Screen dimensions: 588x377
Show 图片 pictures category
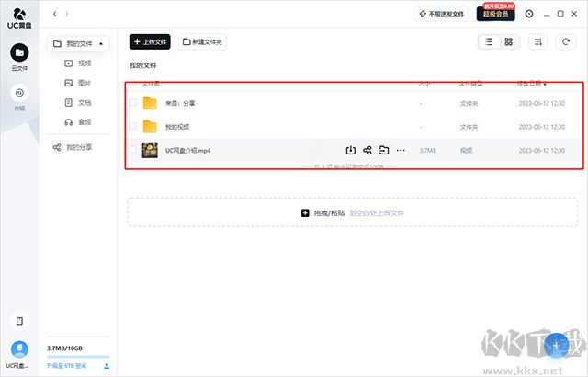point(78,83)
